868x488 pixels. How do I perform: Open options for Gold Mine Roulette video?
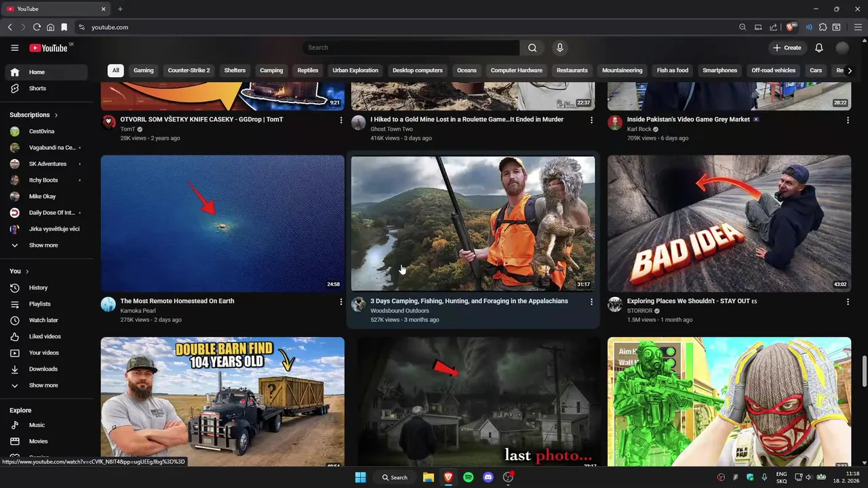click(x=591, y=120)
